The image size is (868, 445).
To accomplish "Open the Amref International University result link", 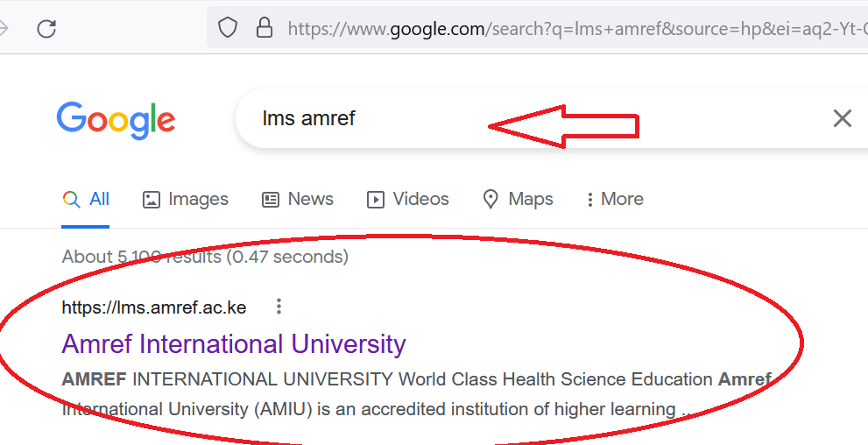I will (x=234, y=343).
